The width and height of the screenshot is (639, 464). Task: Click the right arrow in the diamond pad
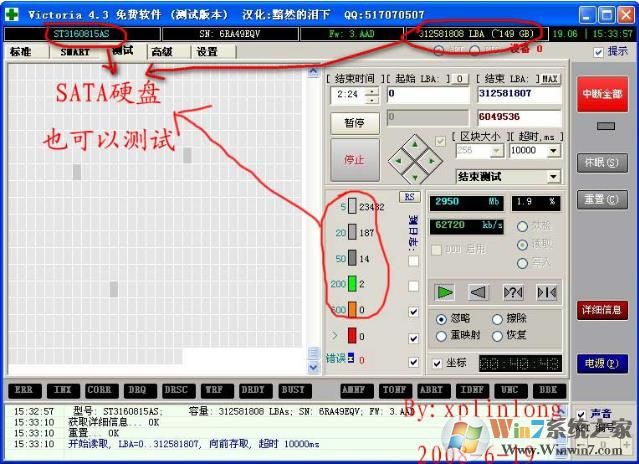[432, 161]
